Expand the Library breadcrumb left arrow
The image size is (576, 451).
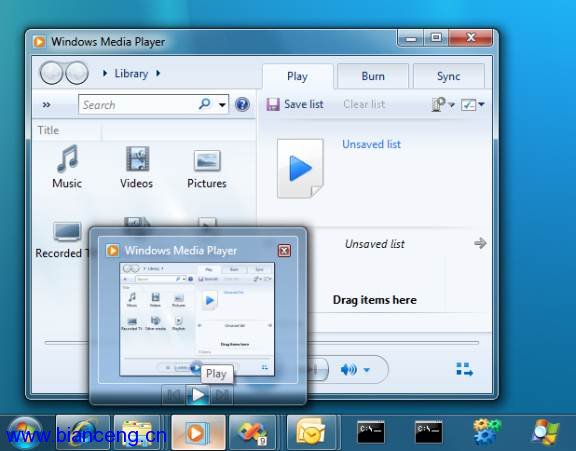pyautogui.click(x=105, y=73)
